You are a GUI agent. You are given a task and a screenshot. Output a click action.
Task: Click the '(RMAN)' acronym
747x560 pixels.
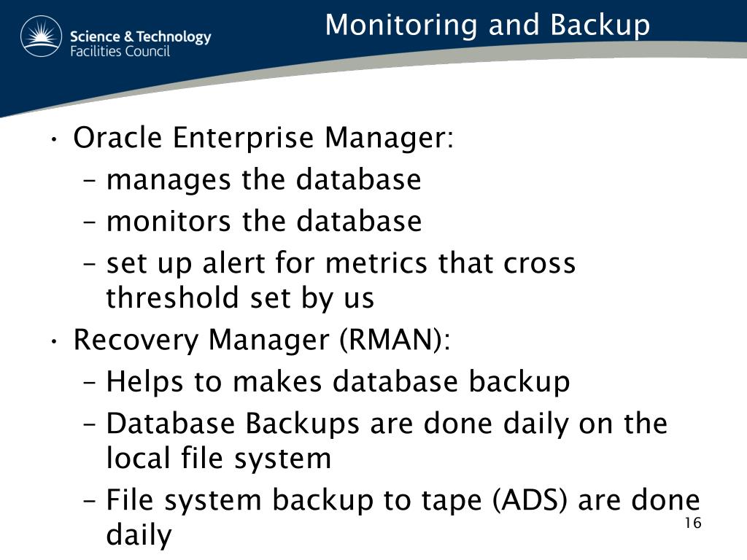click(394, 340)
